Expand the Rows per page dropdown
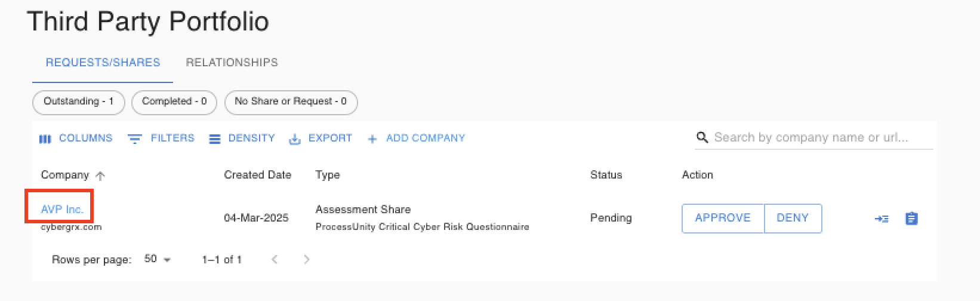 158,259
